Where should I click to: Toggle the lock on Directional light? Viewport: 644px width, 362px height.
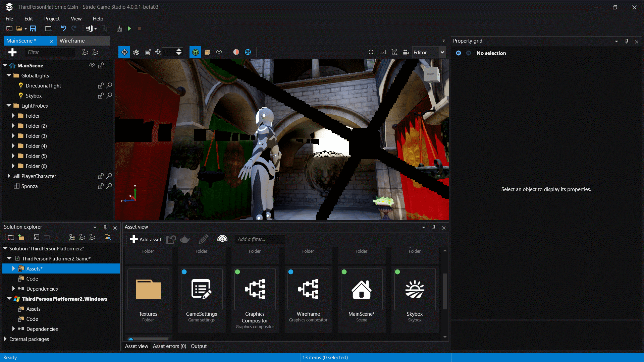click(x=101, y=85)
